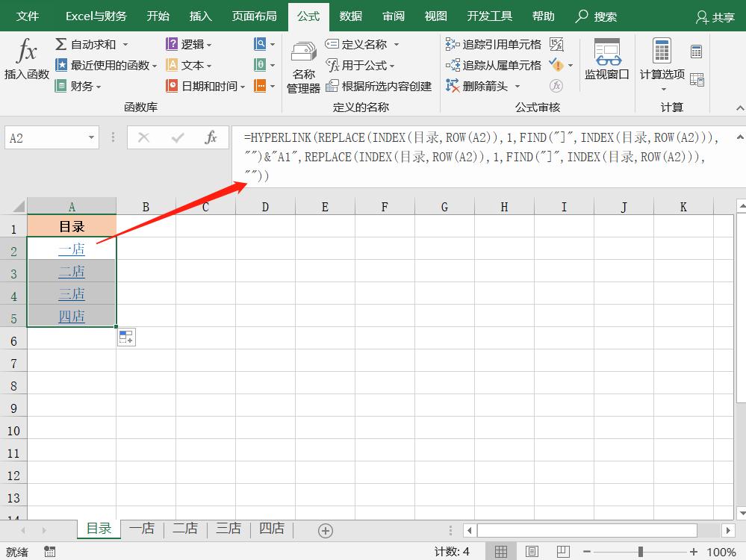Toggle Show Formulas (显示公式) in Formula Auditing
The width and height of the screenshot is (746, 560).
point(556,45)
